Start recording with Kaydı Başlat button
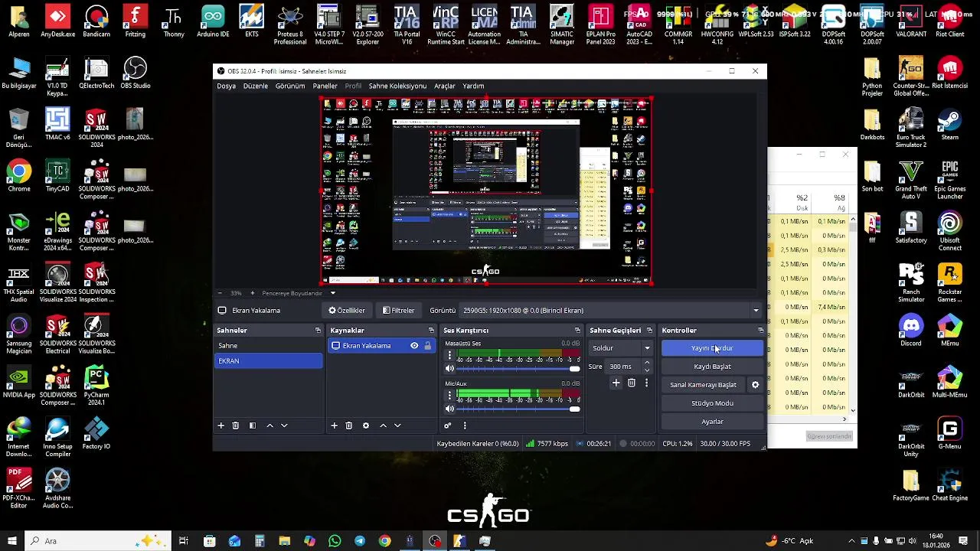This screenshot has height=551, width=980. [x=712, y=367]
